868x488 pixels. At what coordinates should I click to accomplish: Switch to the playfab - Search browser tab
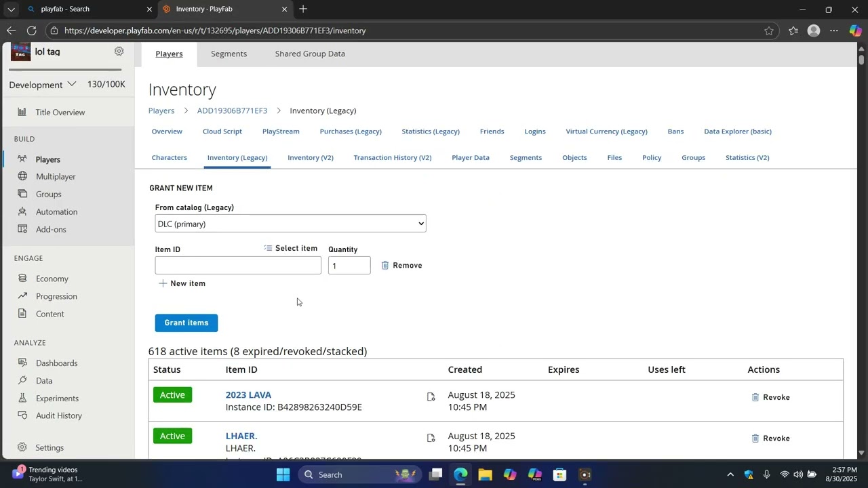tap(88, 9)
